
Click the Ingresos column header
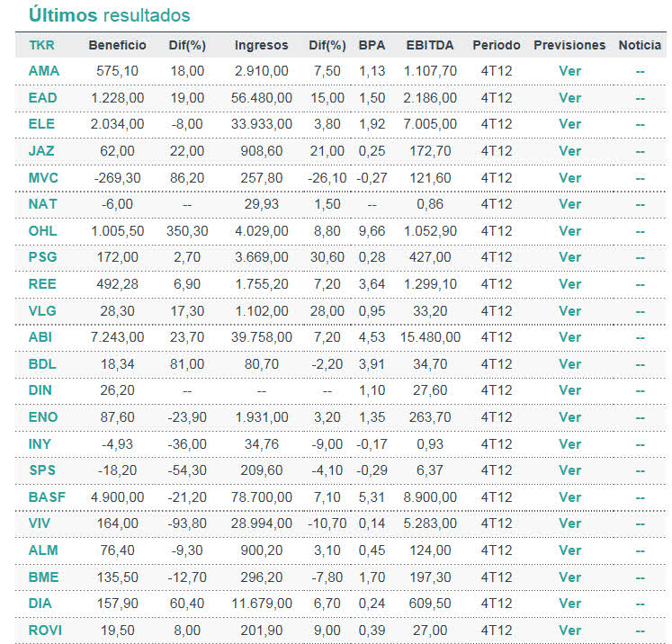261,45
